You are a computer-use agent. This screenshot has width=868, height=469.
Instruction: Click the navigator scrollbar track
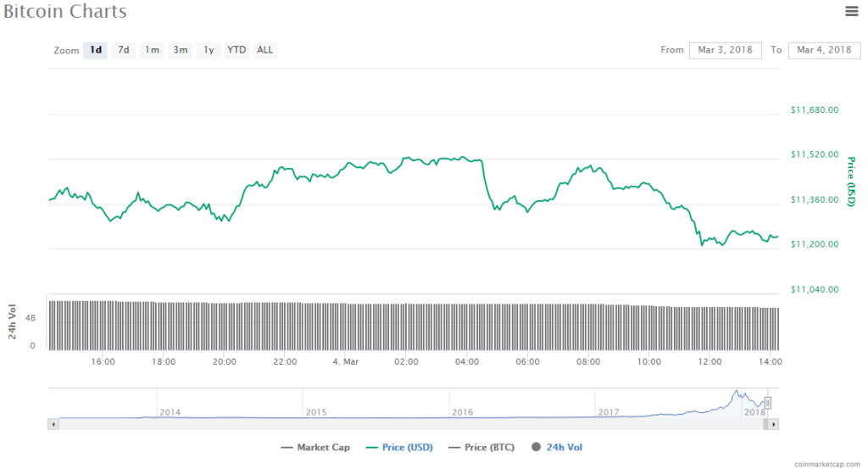[407, 423]
